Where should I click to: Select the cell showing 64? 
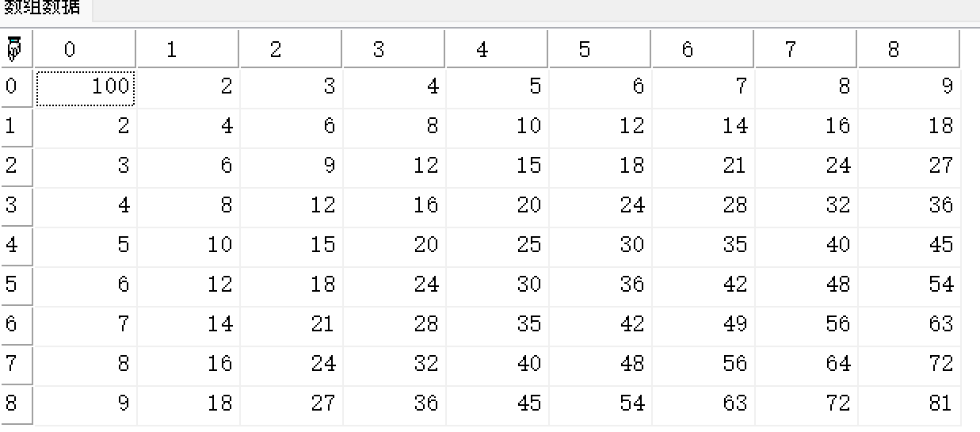click(806, 365)
